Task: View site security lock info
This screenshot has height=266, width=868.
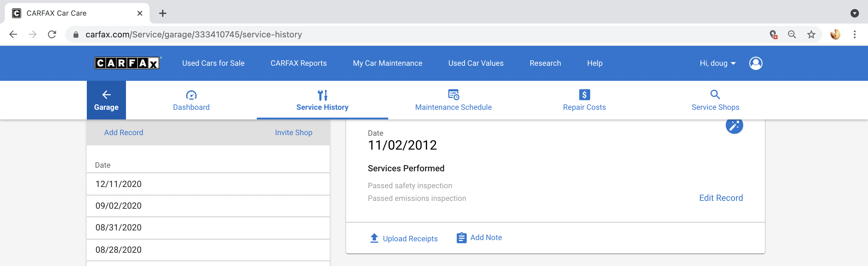Action: pos(76,35)
